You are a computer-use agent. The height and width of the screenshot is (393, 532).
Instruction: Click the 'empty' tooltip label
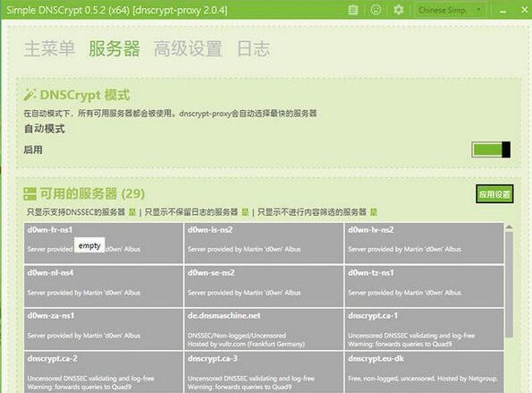[x=89, y=245]
